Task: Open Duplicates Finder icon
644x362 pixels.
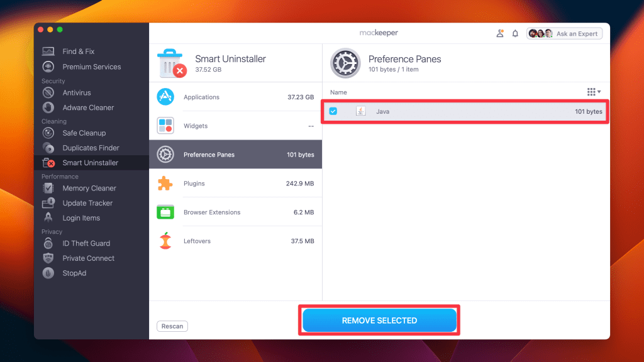Action: [x=48, y=148]
